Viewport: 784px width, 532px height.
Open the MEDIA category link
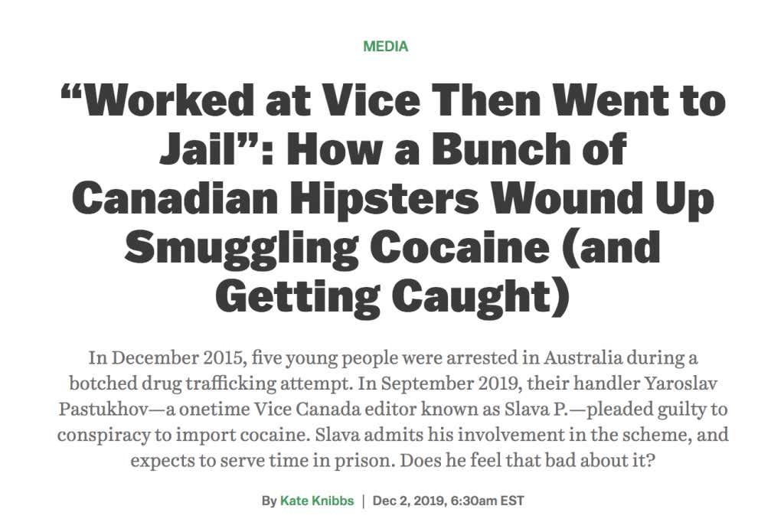[x=386, y=47]
